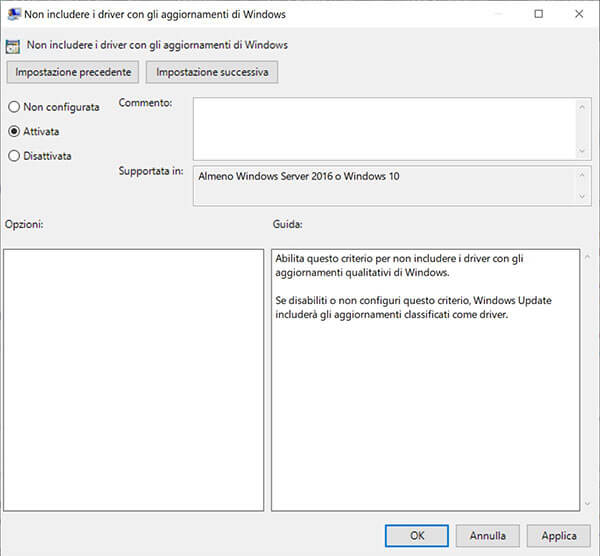Image resolution: width=600 pixels, height=556 pixels.
Task: Click the 'Abilita questo criterio' help paragraph
Action: click(x=399, y=265)
